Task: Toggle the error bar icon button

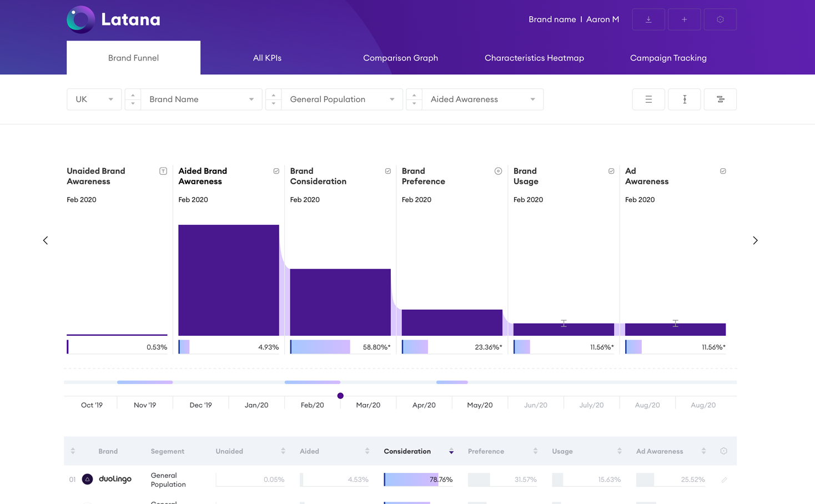Action: 684,99
